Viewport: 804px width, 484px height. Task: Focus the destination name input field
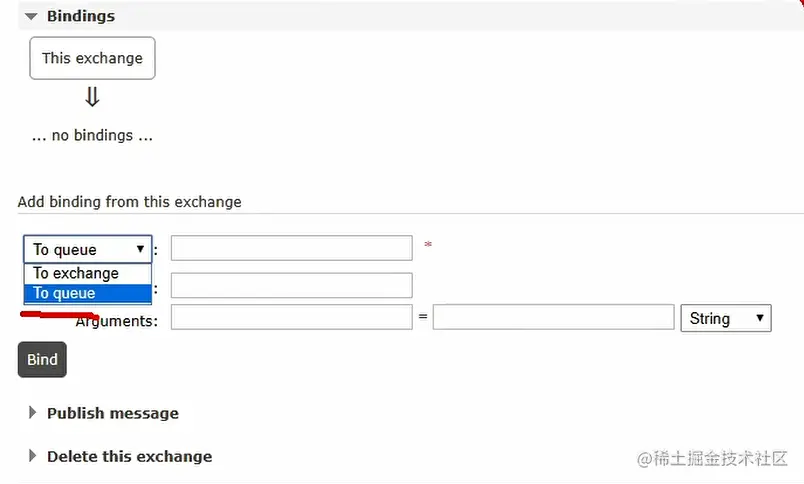[291, 248]
